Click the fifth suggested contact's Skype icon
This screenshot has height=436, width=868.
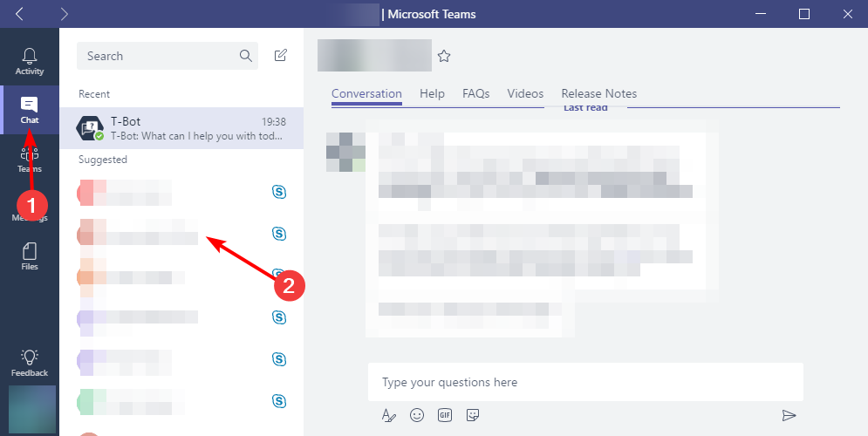coord(279,359)
